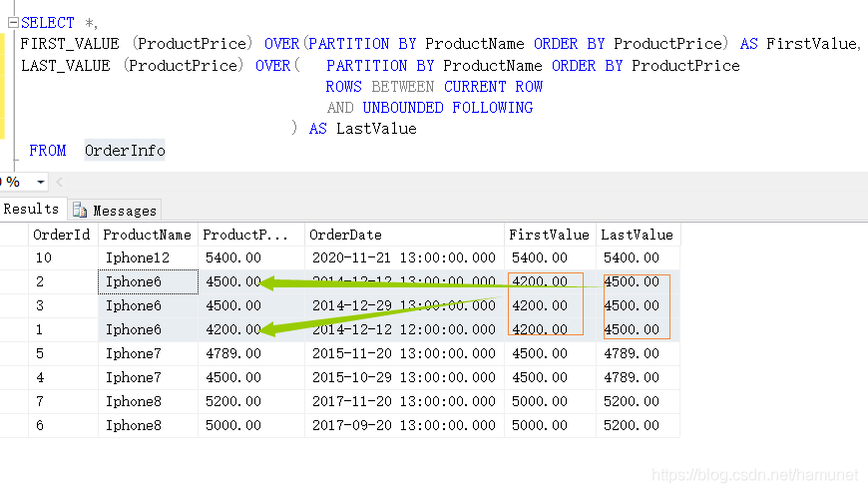Click row header of OrderId 10 row
868x493 pixels.
(x=14, y=258)
